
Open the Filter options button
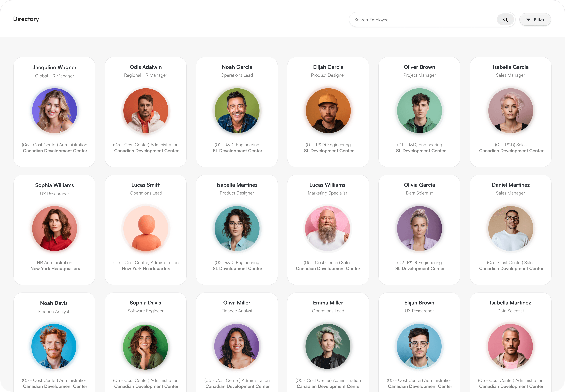(535, 20)
